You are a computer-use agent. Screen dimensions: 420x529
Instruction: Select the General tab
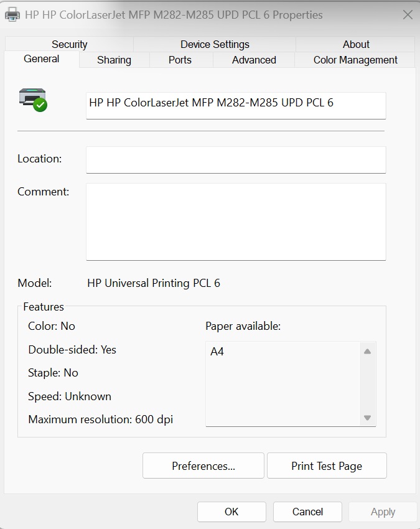tap(42, 59)
